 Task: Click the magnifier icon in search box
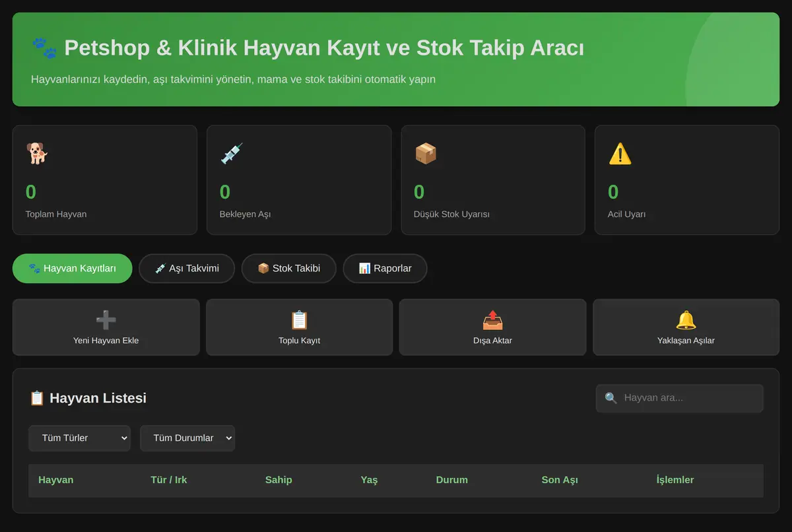click(x=611, y=398)
